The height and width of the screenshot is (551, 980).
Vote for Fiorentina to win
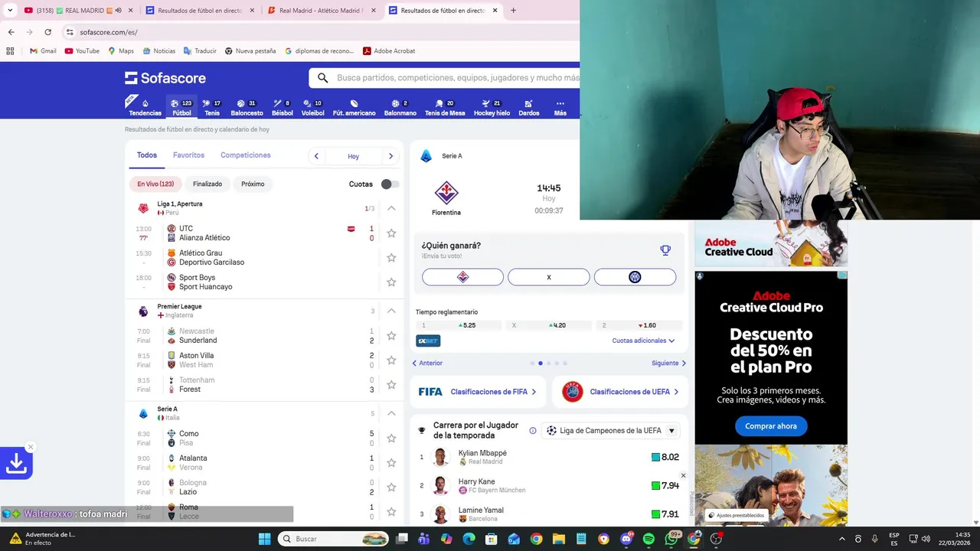pyautogui.click(x=462, y=277)
